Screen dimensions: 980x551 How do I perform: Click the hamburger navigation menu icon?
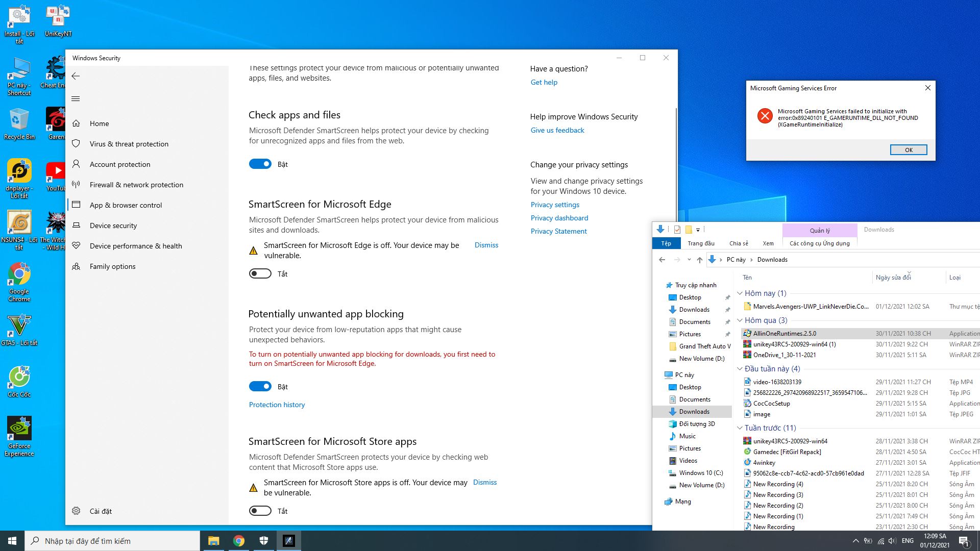tap(76, 99)
